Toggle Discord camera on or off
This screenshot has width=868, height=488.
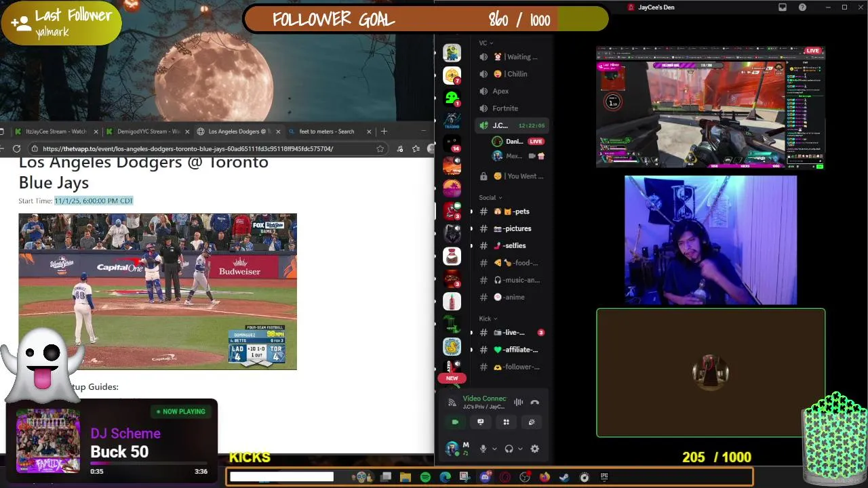455,422
